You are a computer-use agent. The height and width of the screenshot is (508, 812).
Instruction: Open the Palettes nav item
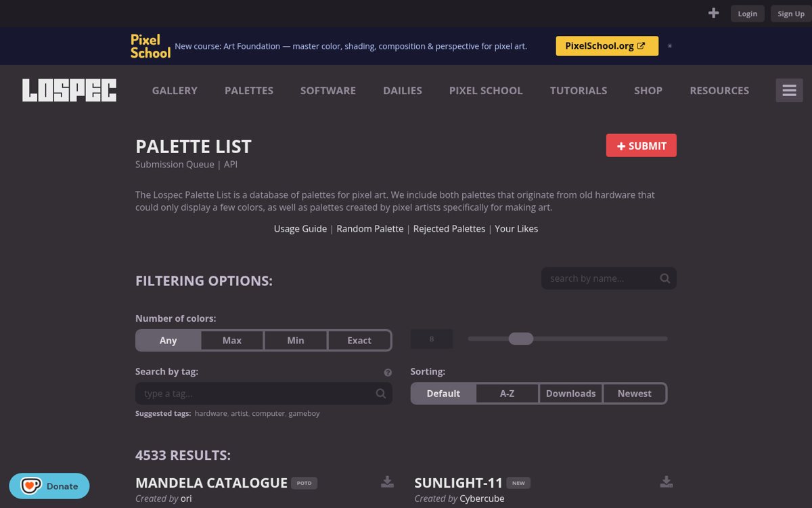coord(249,91)
